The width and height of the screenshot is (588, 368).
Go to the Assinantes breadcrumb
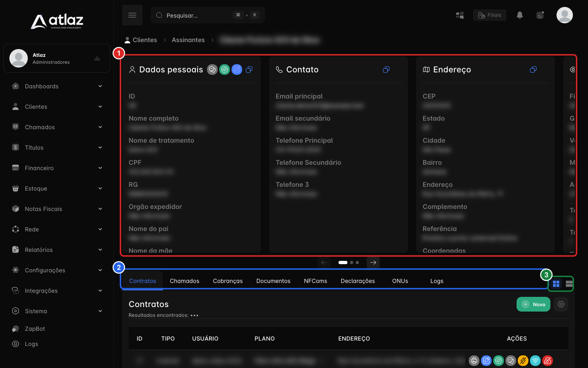click(x=188, y=40)
